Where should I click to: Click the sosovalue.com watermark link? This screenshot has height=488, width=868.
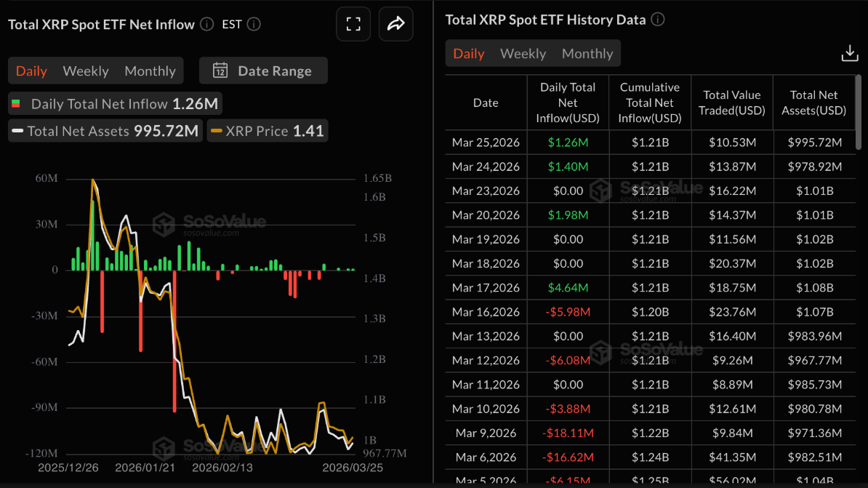(211, 231)
